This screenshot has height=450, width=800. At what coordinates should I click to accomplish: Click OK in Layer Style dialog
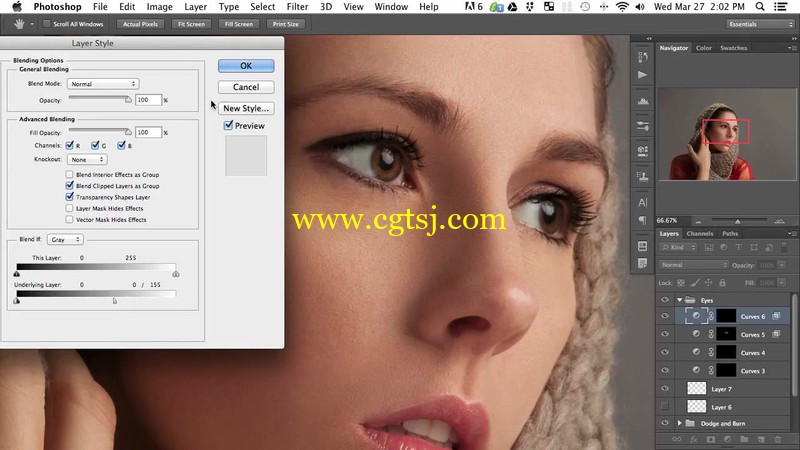point(246,66)
